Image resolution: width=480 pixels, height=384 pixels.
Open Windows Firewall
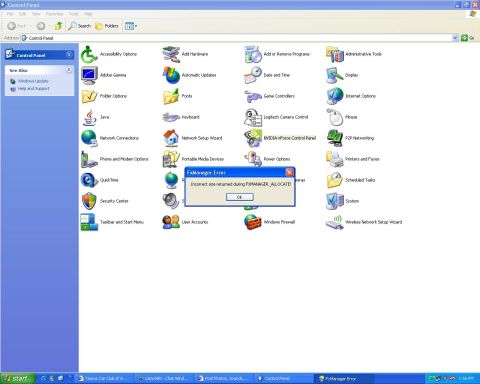270,222
